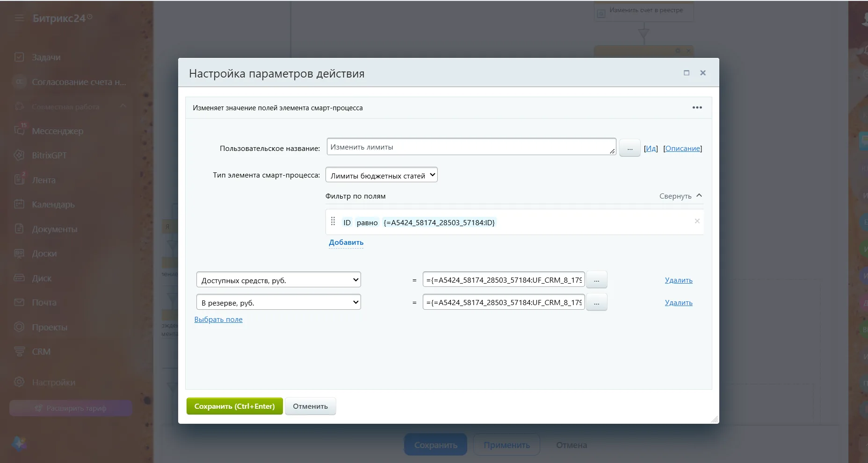The width and height of the screenshot is (868, 463).
Task: Close the action settings dialog
Action: pyautogui.click(x=702, y=73)
